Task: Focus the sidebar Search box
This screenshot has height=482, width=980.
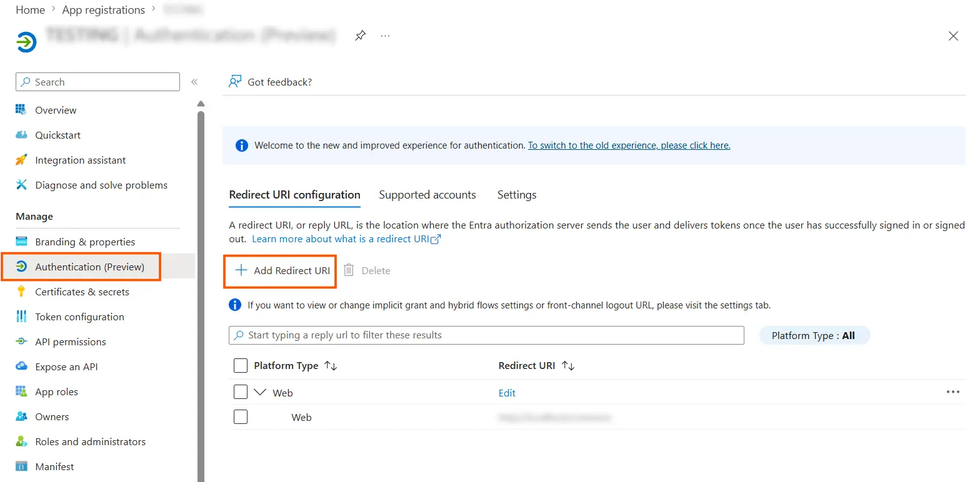Action: pyautogui.click(x=97, y=82)
